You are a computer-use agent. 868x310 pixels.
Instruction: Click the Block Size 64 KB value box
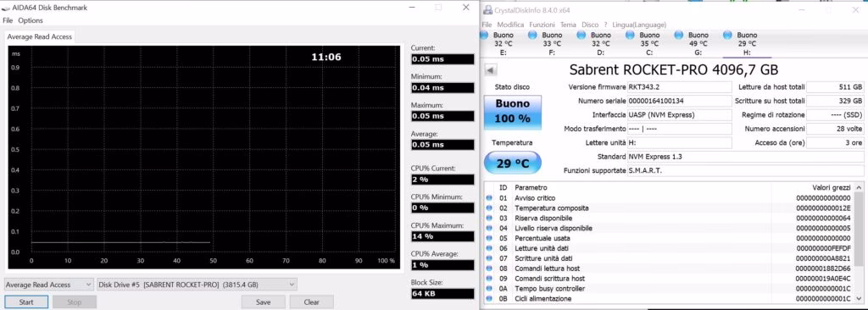(x=442, y=293)
